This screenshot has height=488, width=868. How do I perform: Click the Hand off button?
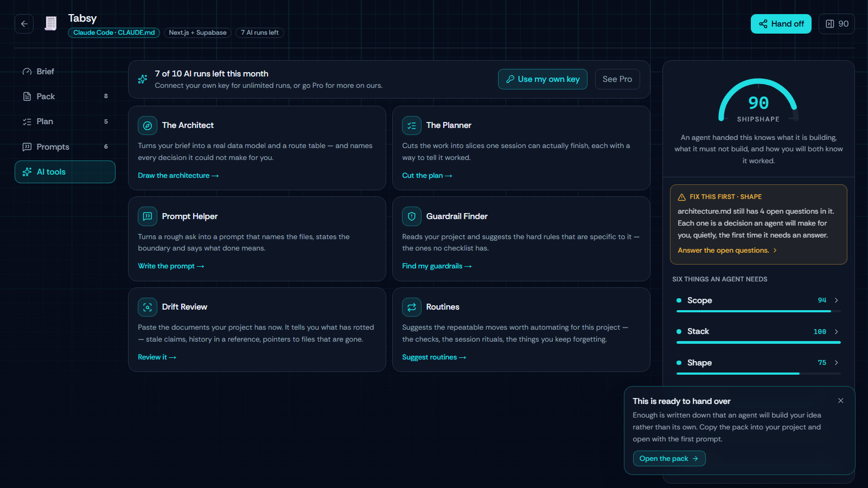781,24
